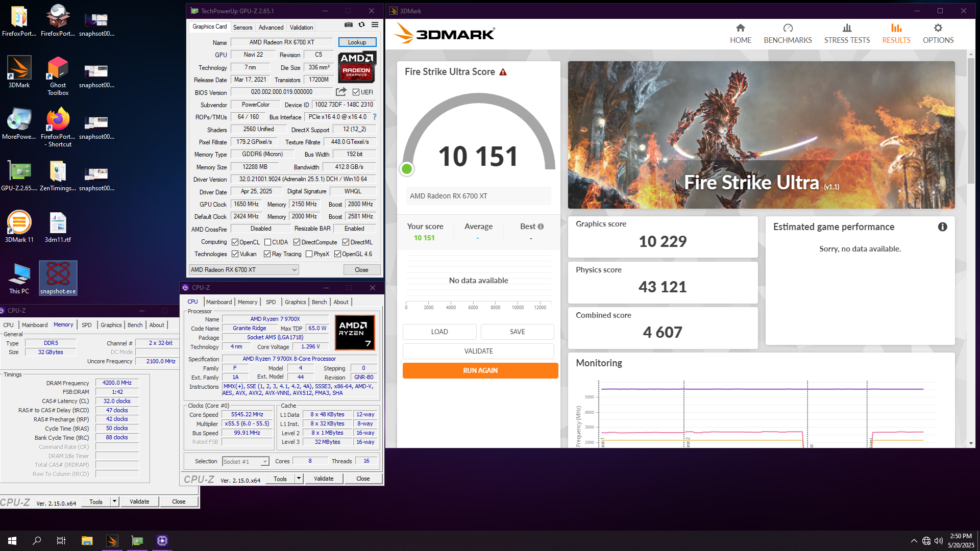The height and width of the screenshot is (551, 980).
Task: Open the 3DMark Results section
Action: coord(896,34)
